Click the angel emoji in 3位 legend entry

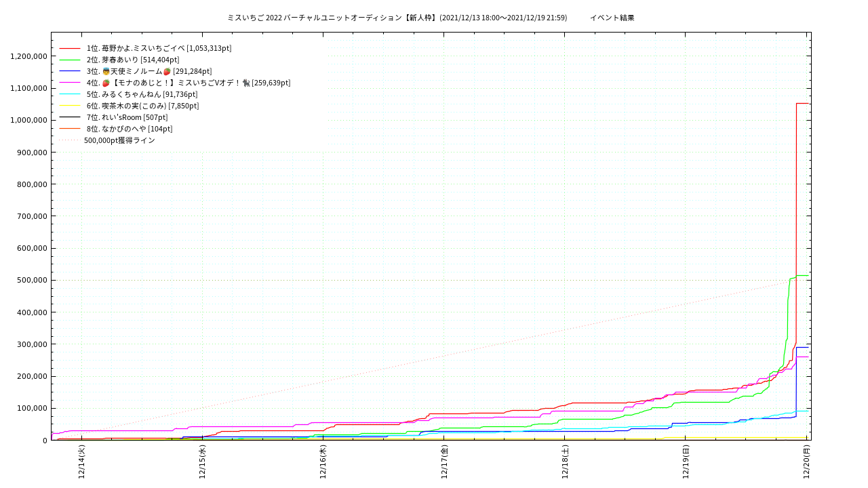[x=106, y=71]
